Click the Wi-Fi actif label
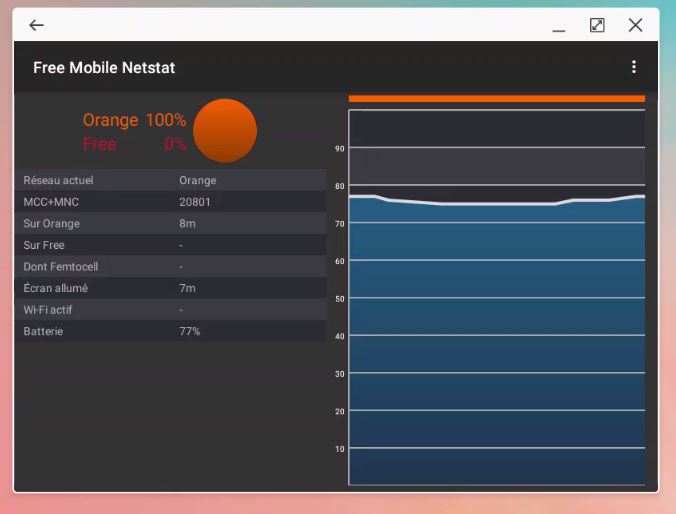676x514 pixels. tap(47, 310)
